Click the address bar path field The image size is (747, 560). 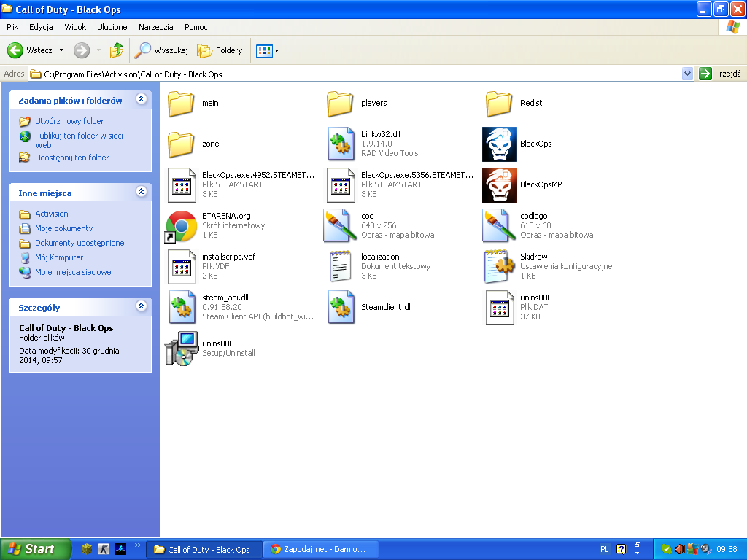[355, 74]
